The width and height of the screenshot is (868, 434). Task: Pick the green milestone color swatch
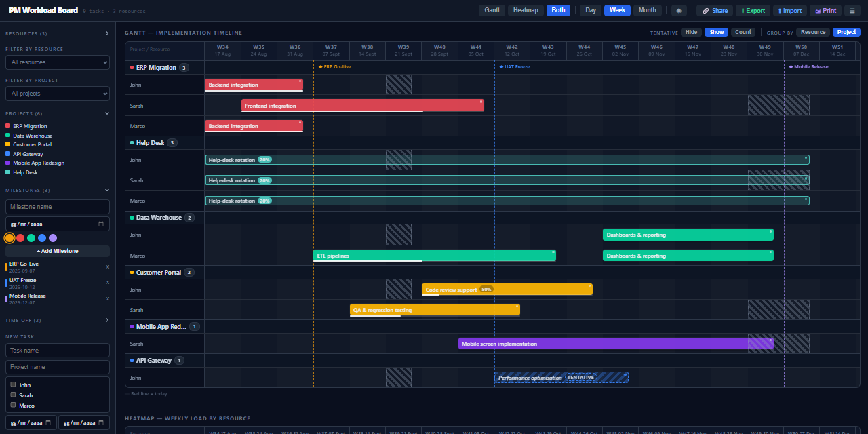31,238
